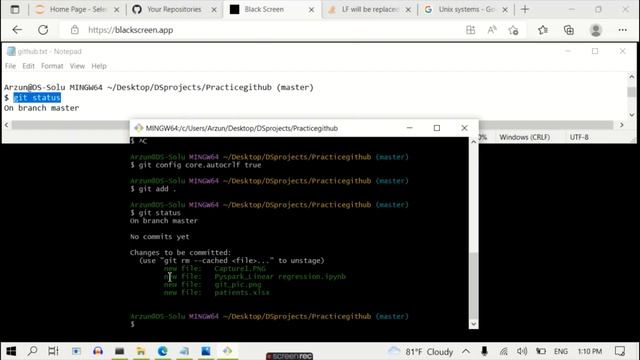
Task: Click 'Pyspark_Linear regression.ipynb' file entry
Action: (280, 277)
